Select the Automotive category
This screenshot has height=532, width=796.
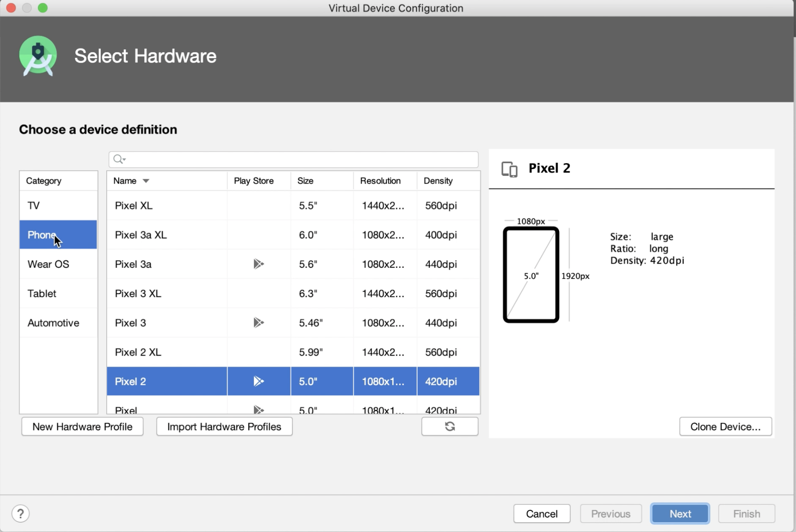click(x=53, y=323)
